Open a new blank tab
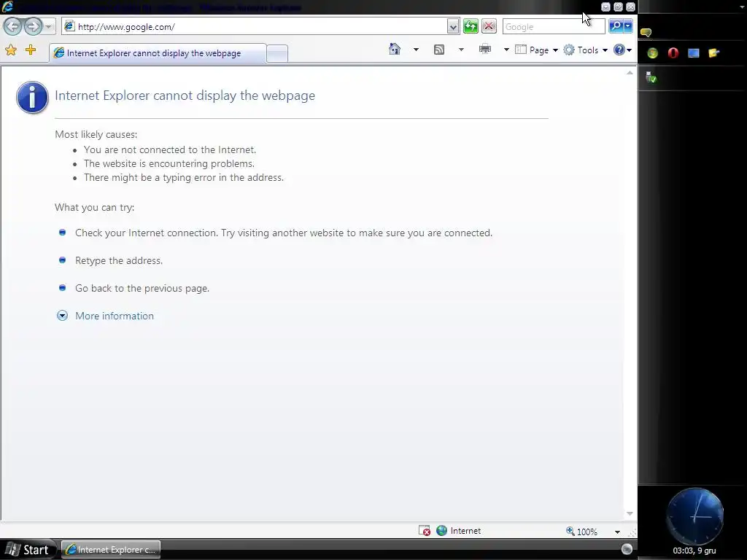The height and width of the screenshot is (560, 747). (277, 54)
